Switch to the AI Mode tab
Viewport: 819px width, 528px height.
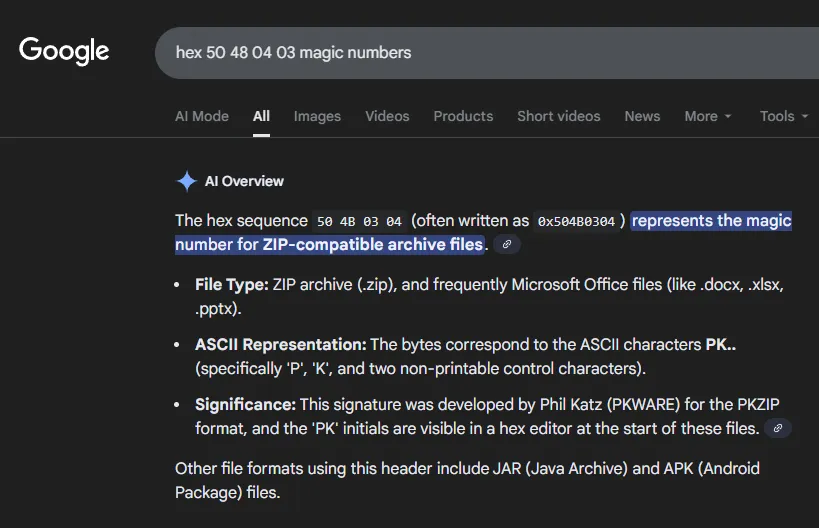click(202, 116)
